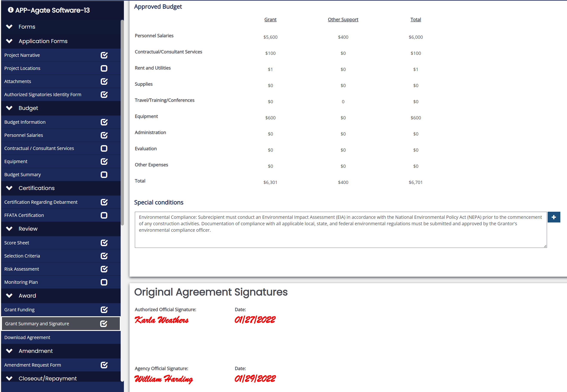Image resolution: width=567 pixels, height=392 pixels.
Task: Collapse the Certifications section
Action: click(9, 188)
